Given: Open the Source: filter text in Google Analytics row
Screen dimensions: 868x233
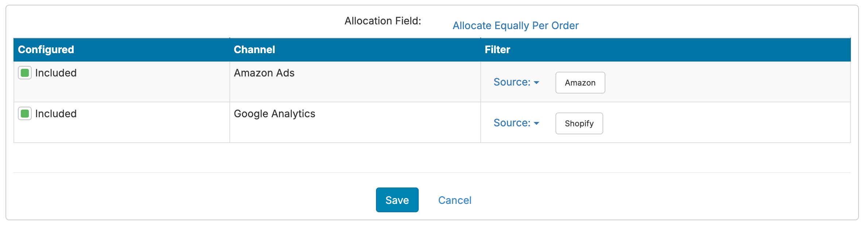Looking at the screenshot, I should pos(512,123).
